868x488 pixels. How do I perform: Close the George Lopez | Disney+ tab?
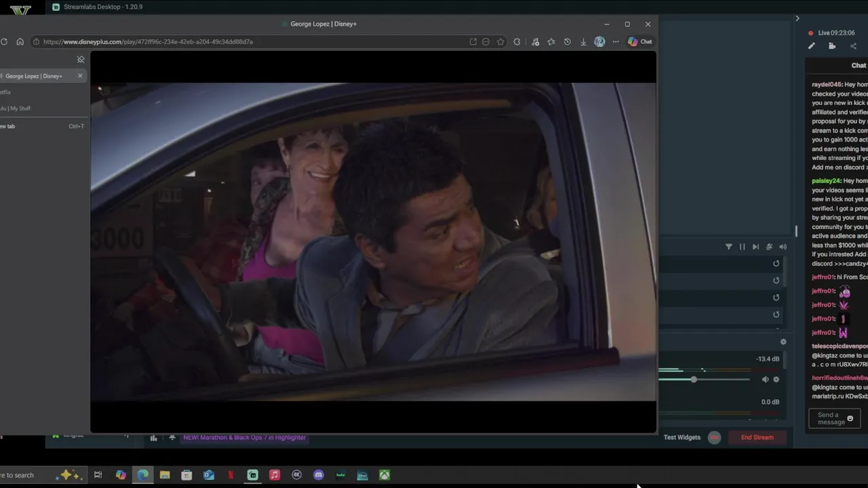[x=80, y=76]
